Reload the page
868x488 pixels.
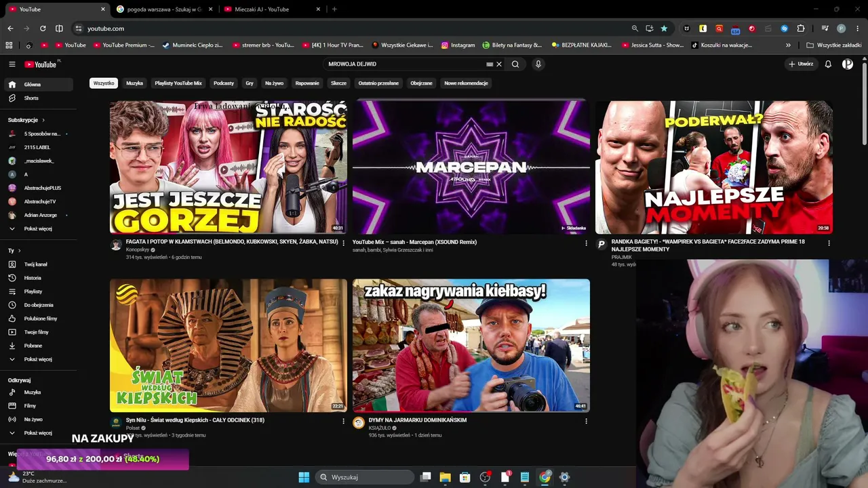click(x=43, y=28)
